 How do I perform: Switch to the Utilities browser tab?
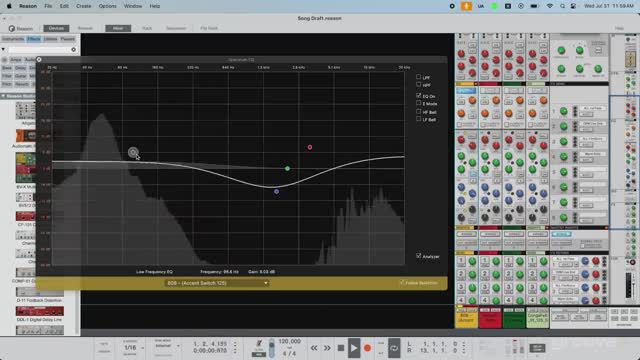point(51,39)
